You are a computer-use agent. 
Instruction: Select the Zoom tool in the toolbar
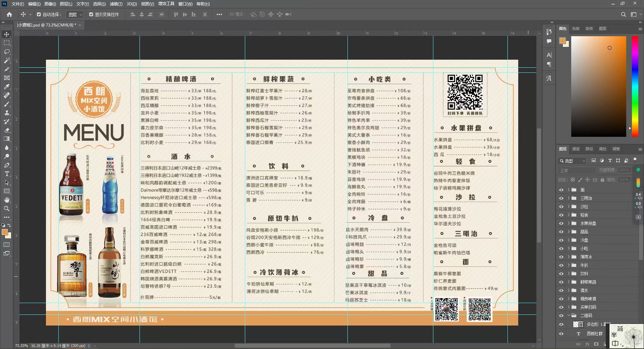click(x=7, y=209)
